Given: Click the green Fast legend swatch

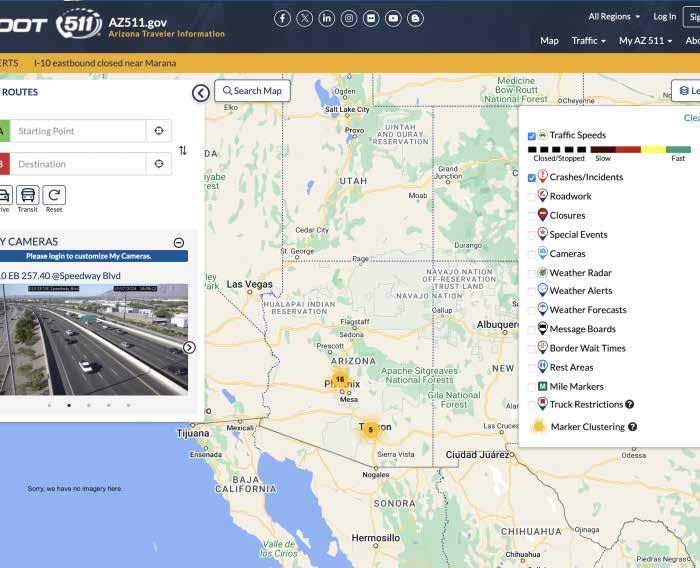Looking at the screenshot, I should click(x=679, y=150).
